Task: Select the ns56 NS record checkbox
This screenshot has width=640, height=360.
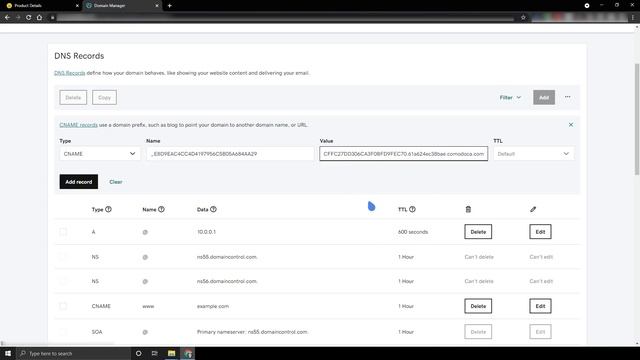Action: (x=63, y=281)
